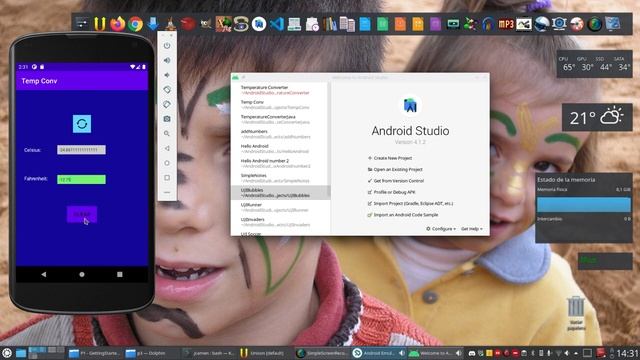The height and width of the screenshot is (360, 640).
Task: Open the MP3 application in top dock
Action: 506,24
